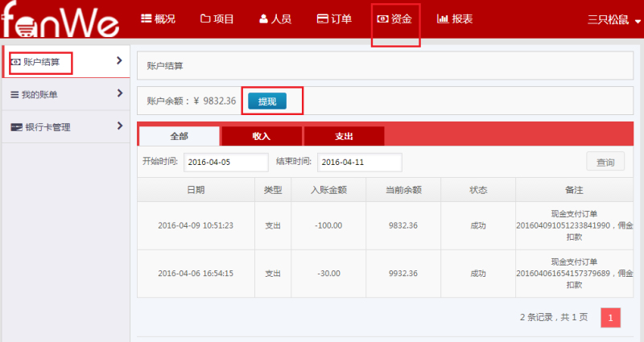The height and width of the screenshot is (342, 644).
Task: Click the 结束时间 end date field
Action: pyautogui.click(x=360, y=163)
